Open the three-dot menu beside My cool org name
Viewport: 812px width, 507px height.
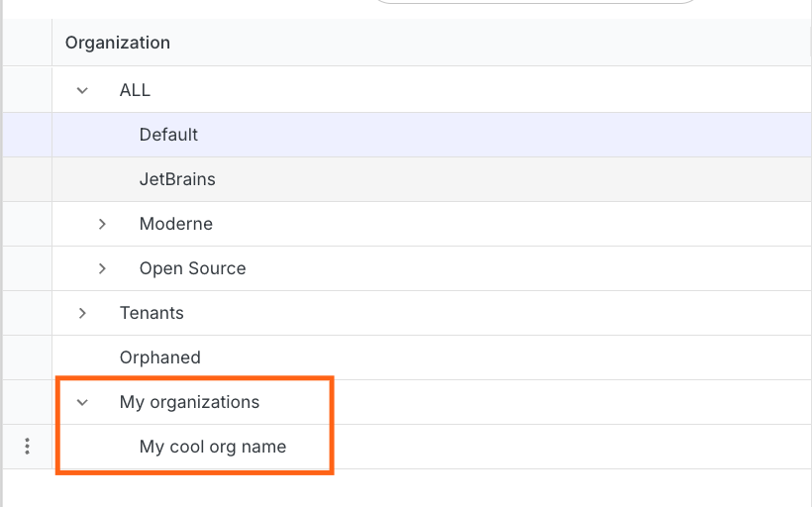point(27,447)
